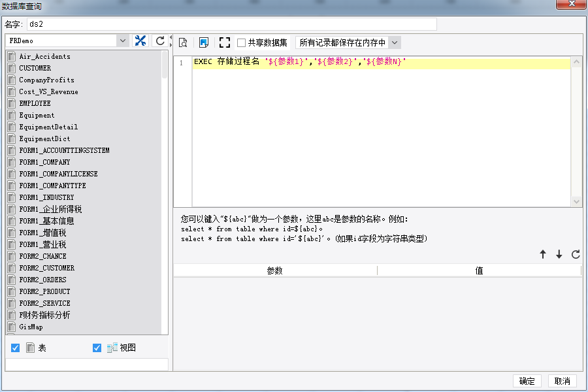
Task: Click the database connection settings tools icon
Action: pyautogui.click(x=140, y=41)
